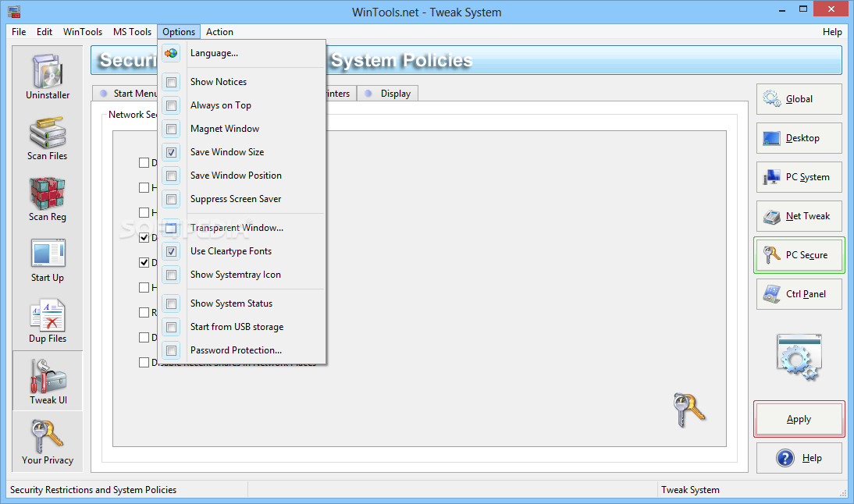Image resolution: width=854 pixels, height=504 pixels.
Task: Disable Save Window Size option
Action: (x=242, y=152)
